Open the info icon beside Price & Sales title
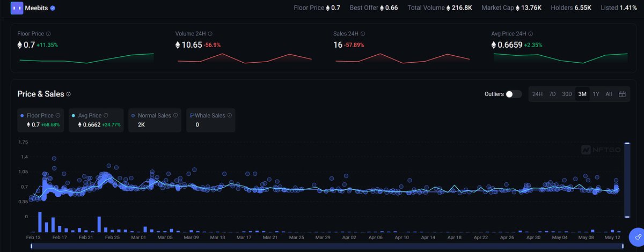The height and width of the screenshot is (252, 644). coord(68,94)
